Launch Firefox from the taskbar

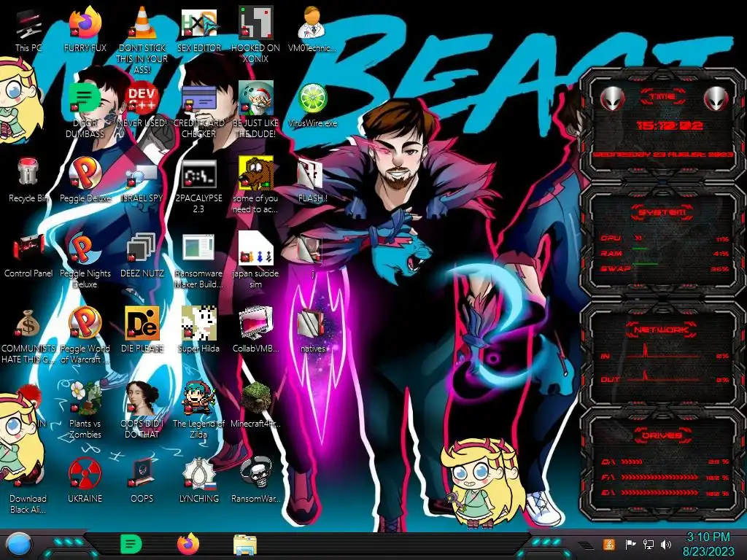(188, 544)
